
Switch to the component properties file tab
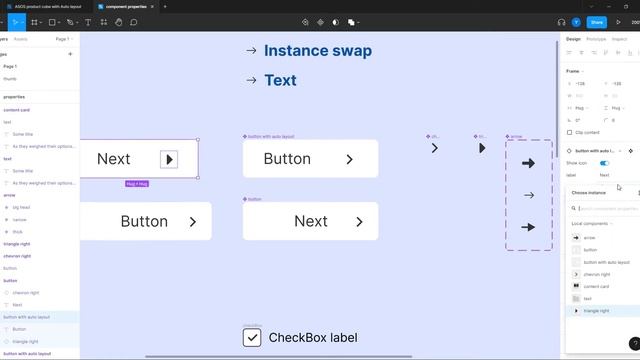126,7
